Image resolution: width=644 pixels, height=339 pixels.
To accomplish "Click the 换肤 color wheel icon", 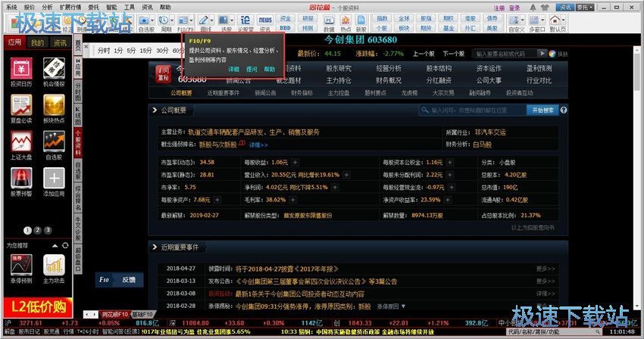I will pyautogui.click(x=552, y=54).
